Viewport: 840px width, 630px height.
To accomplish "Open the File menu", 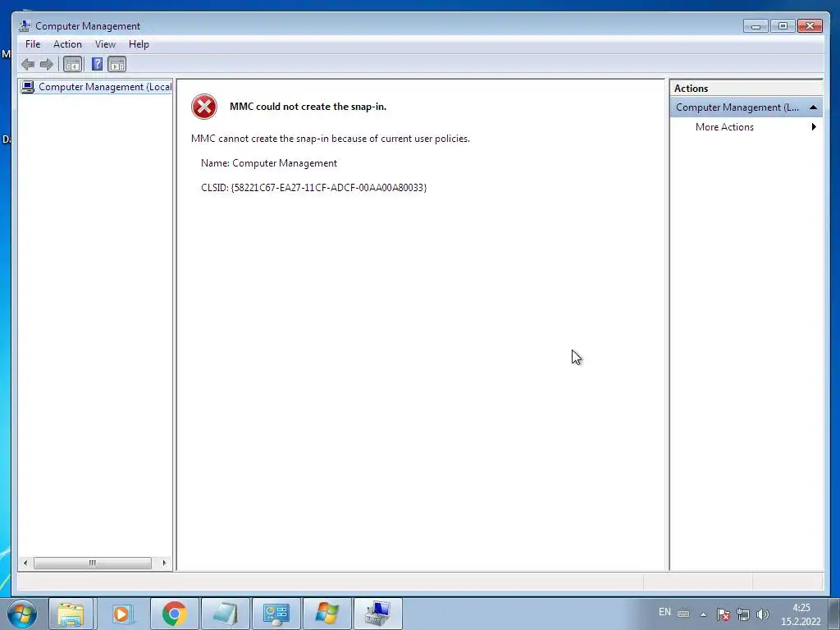I will (33, 44).
